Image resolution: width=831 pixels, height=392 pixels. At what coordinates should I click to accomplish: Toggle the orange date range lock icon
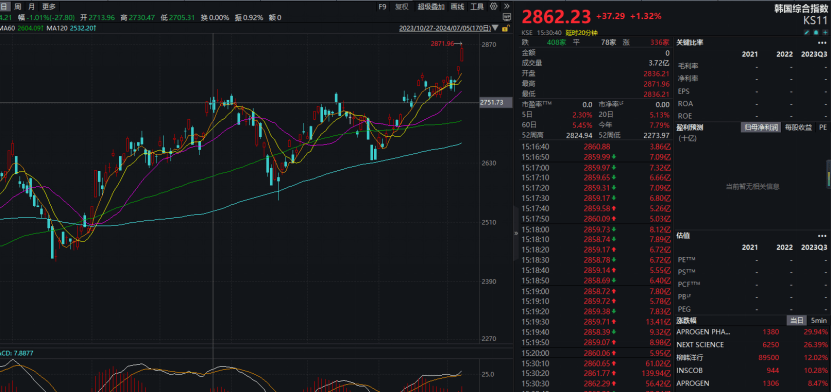tap(506, 28)
